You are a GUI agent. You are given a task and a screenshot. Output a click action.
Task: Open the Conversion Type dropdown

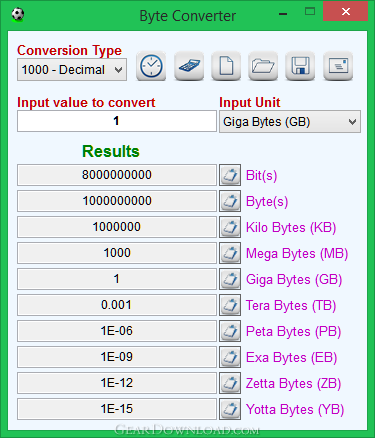(72, 70)
